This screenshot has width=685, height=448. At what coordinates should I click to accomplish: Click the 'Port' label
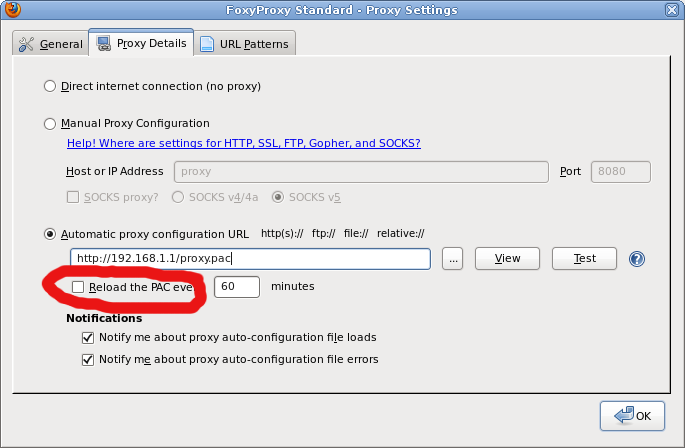[x=570, y=171]
